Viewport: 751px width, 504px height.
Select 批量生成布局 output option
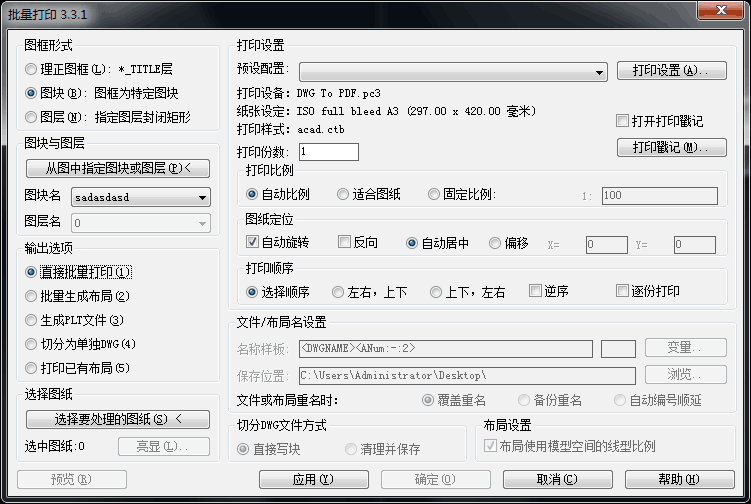31,296
